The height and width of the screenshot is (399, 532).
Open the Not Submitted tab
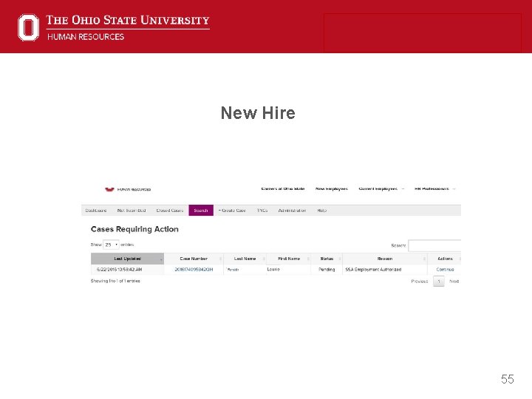point(132,211)
